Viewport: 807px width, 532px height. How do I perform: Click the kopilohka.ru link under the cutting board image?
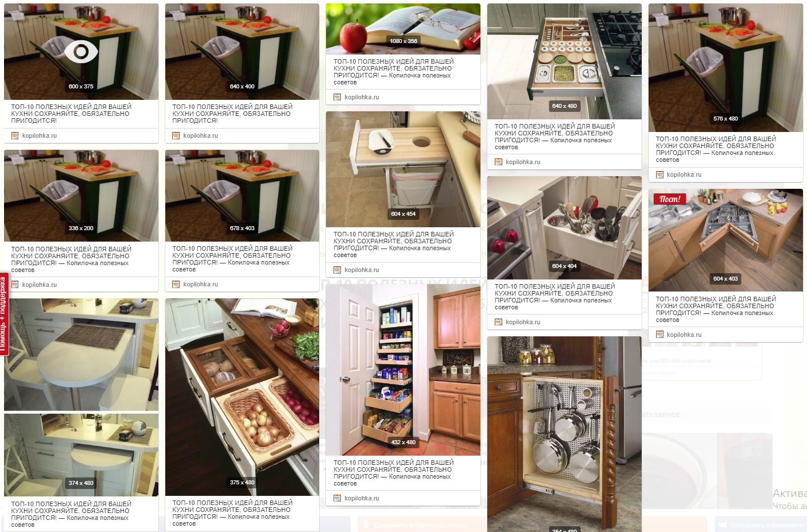pos(362,270)
